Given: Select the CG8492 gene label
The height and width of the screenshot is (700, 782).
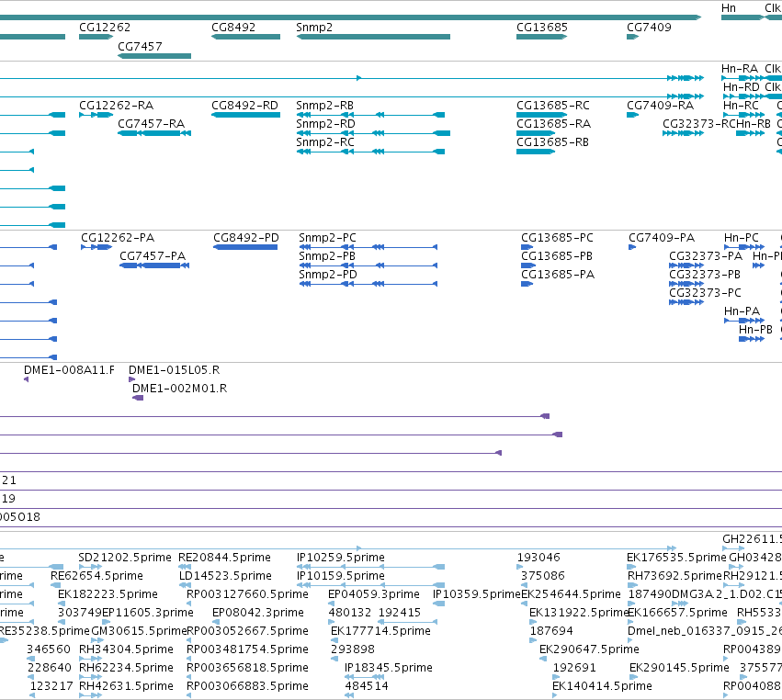Looking at the screenshot, I should [x=233, y=28].
